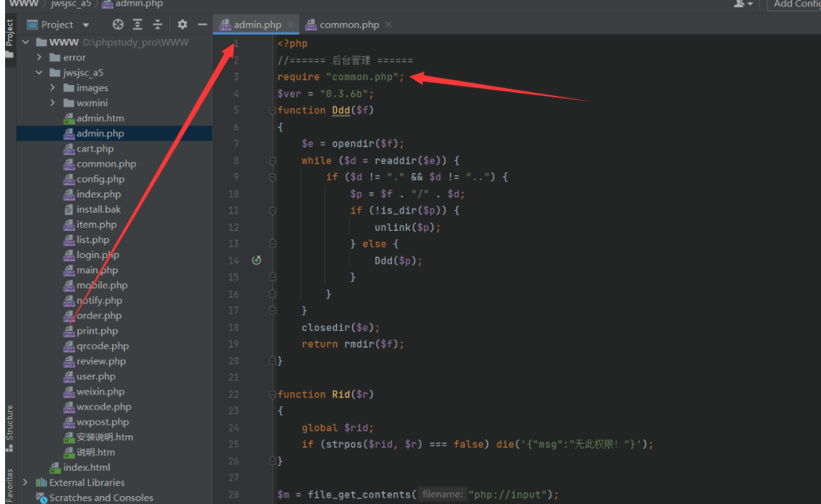Viewport: 821px width, 504px height.
Task: Click line number 21 in the gutter
Action: click(234, 377)
